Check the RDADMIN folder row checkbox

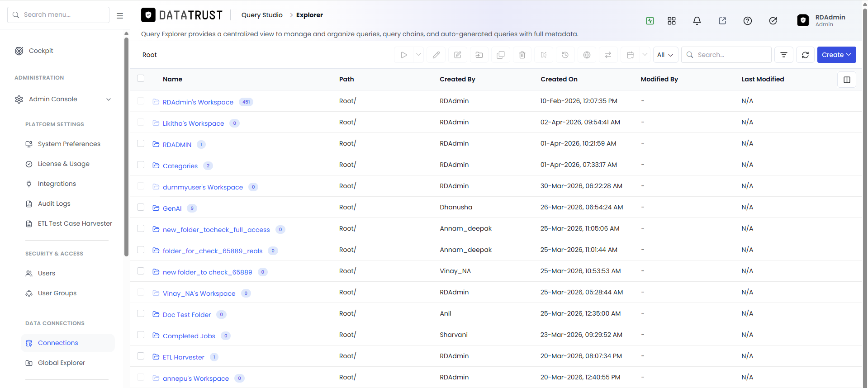tap(141, 143)
